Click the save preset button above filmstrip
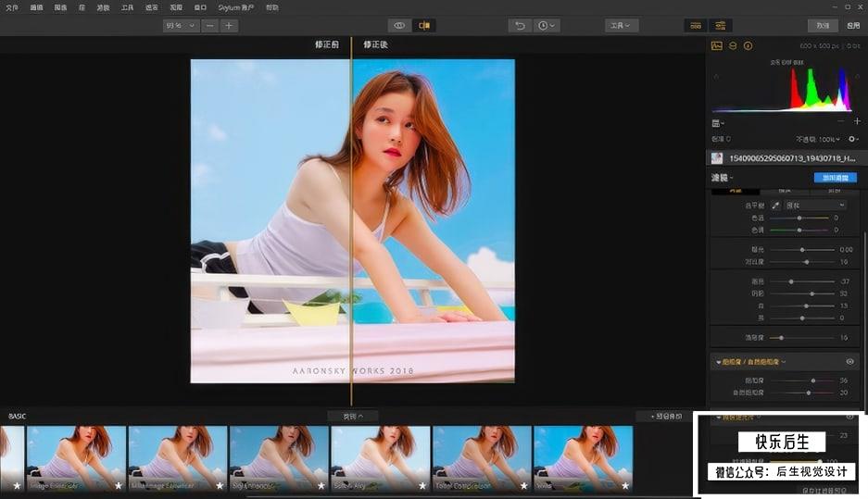This screenshot has height=499, width=868. point(666,416)
